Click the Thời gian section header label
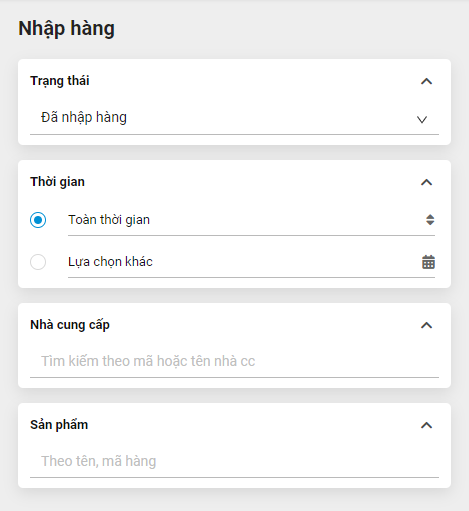469x511 pixels. (57, 182)
